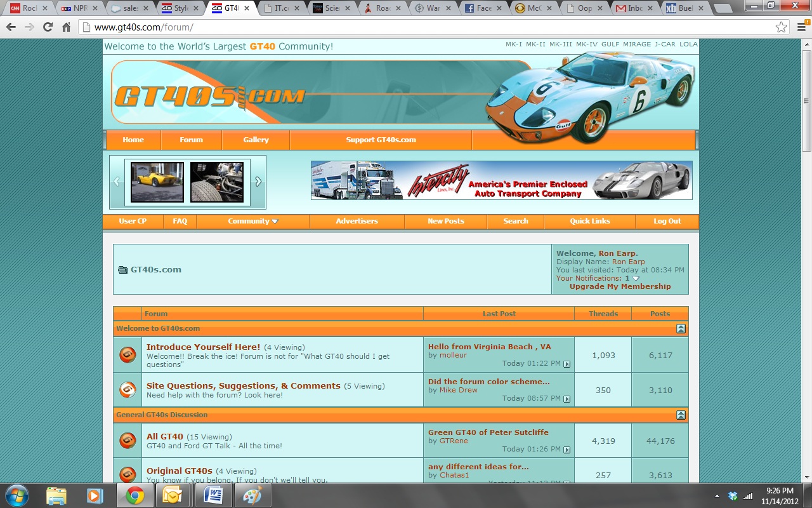Open the yellow GT40 gallery thumbnail
The height and width of the screenshot is (508, 812).
[x=157, y=182]
